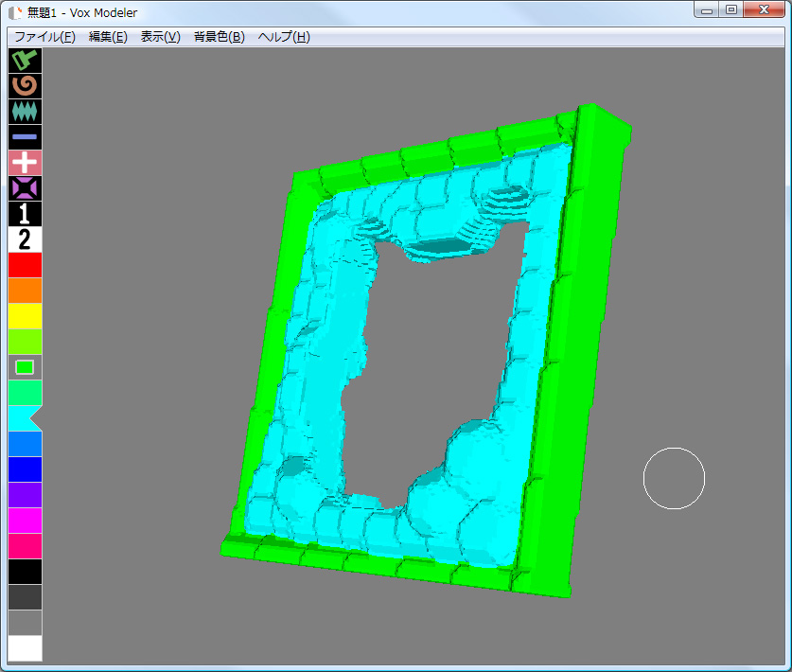Pick the bright green swatch with gray border
This screenshot has height=672, width=792.
pyautogui.click(x=25, y=367)
